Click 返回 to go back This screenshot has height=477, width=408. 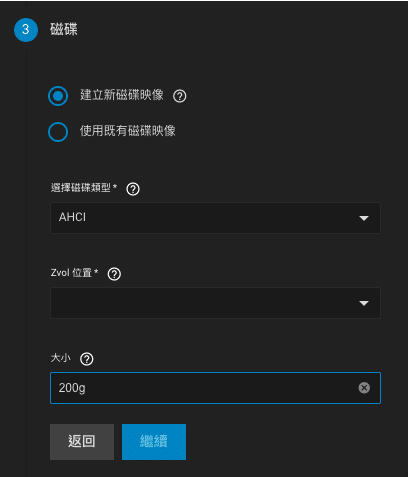point(82,442)
